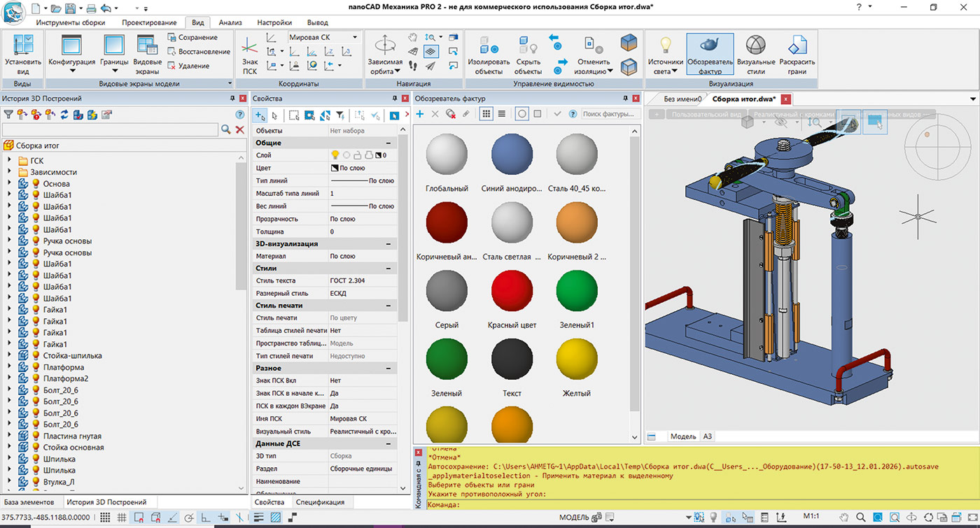
Task: Toggle visibility lightbulb of Пластина гнутая
Action: [35, 436]
